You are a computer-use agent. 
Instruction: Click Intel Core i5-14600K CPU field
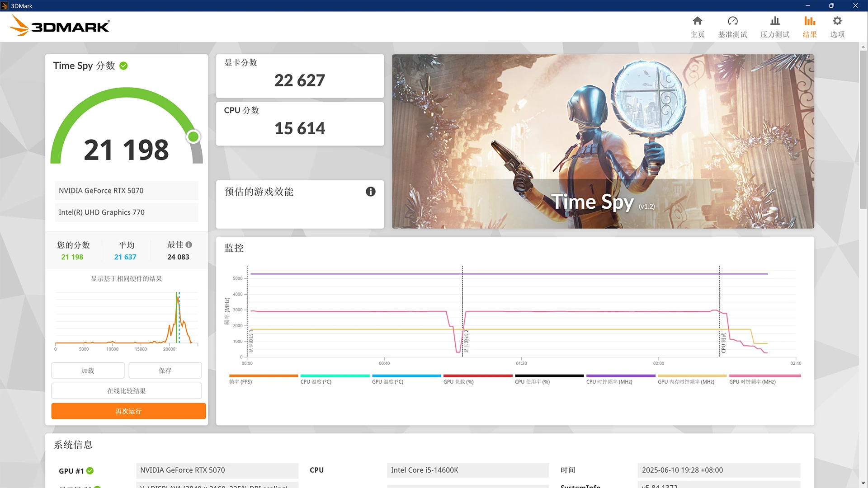[468, 470]
